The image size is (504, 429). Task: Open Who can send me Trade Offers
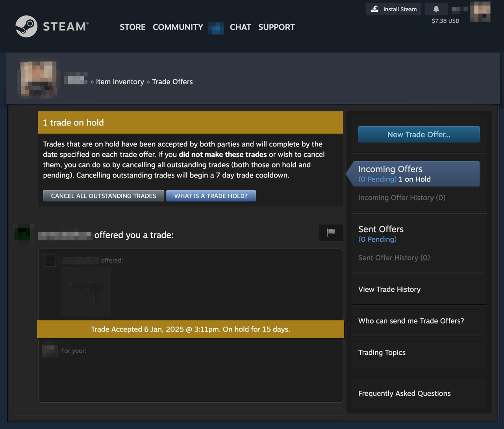click(x=411, y=321)
